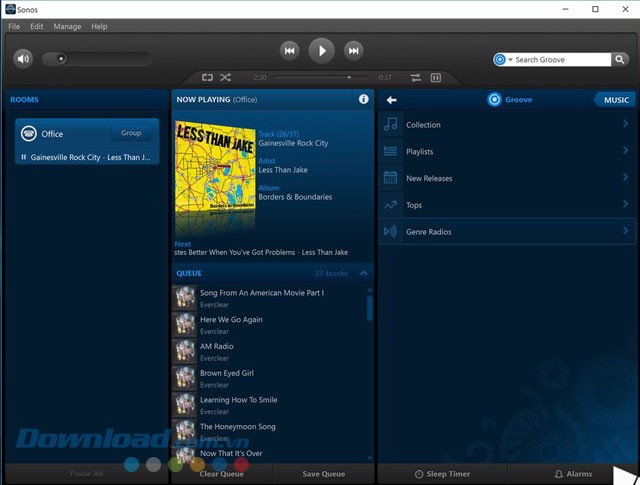This screenshot has width=640, height=485.
Task: Open the Edit menu
Action: click(x=37, y=26)
